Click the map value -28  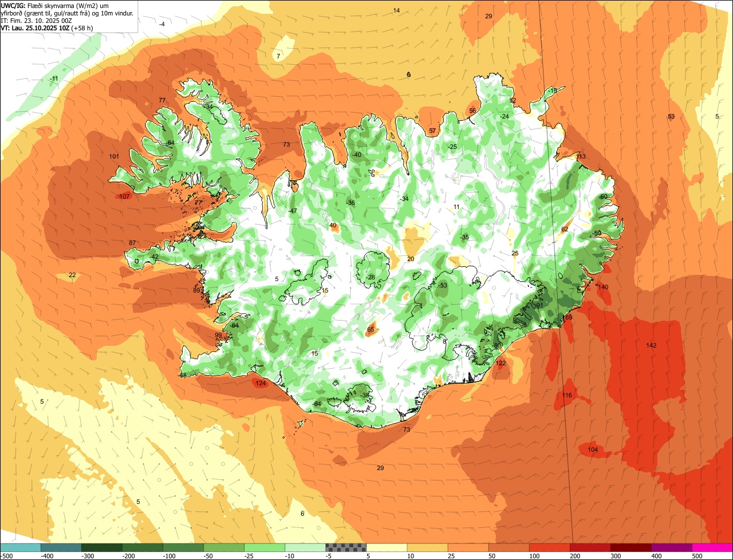coord(370,277)
